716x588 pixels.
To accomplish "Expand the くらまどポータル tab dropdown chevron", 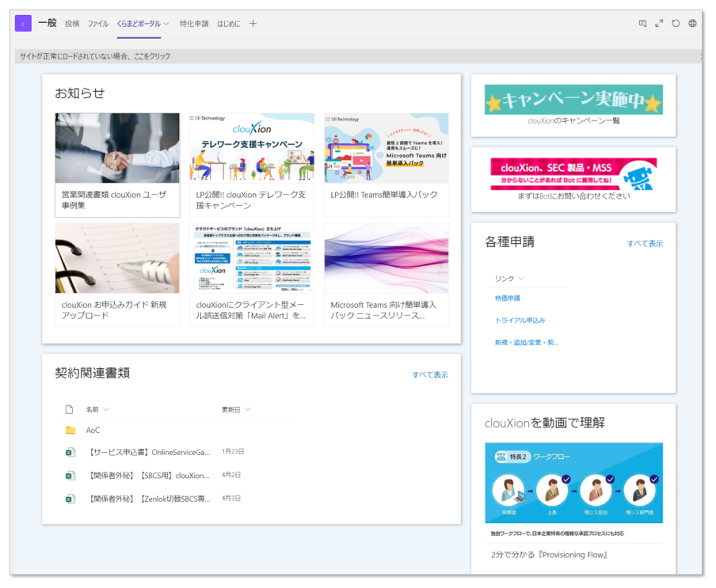I will tap(166, 24).
